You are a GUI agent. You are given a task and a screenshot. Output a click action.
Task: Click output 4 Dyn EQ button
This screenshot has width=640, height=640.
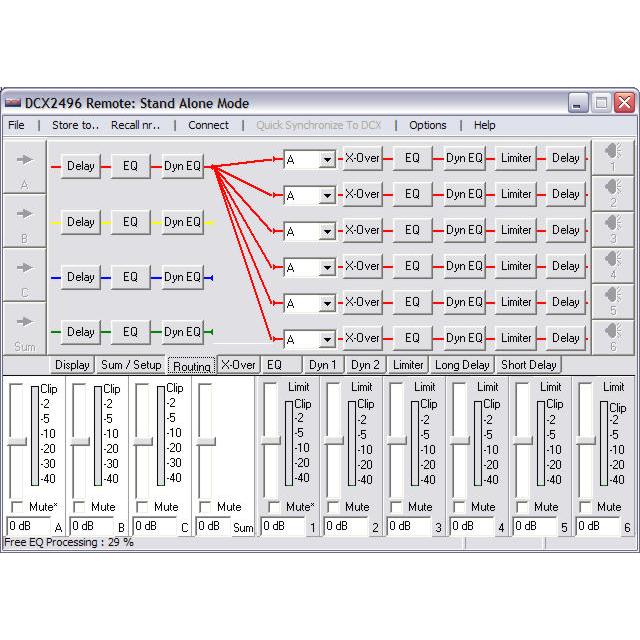[x=464, y=266]
